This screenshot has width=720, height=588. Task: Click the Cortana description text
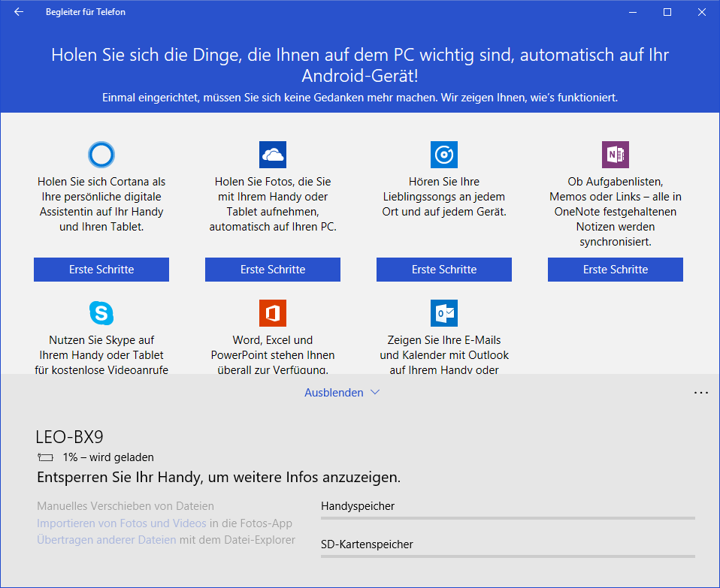click(x=101, y=204)
